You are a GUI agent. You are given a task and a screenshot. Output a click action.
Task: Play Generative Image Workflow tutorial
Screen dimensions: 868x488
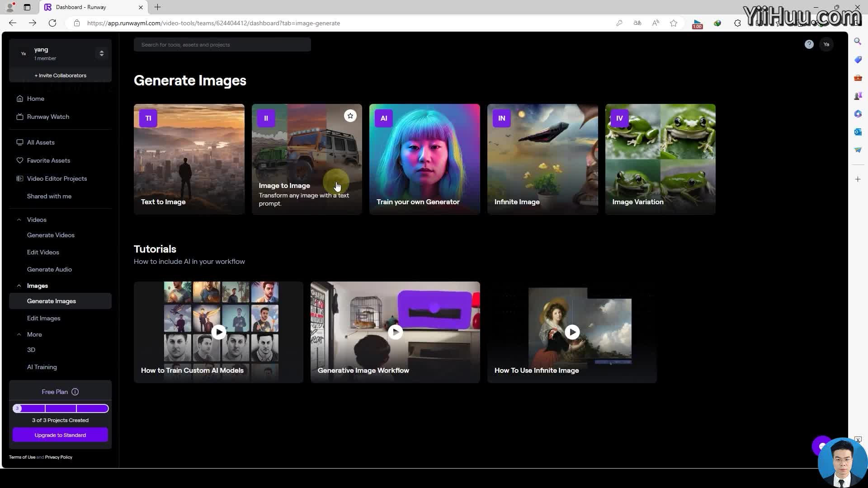[x=396, y=332]
